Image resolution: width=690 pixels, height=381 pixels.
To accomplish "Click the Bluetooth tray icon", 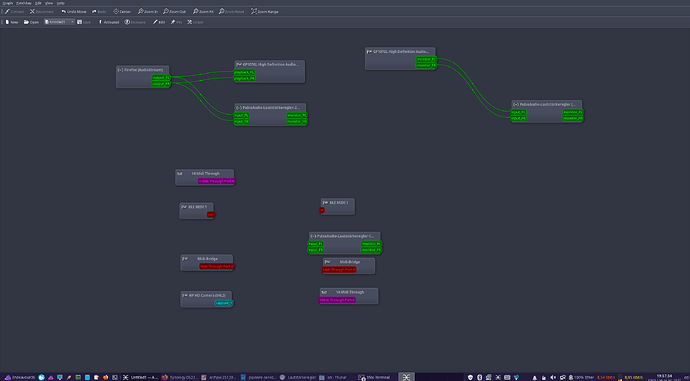I will pyautogui.click(x=480, y=377).
